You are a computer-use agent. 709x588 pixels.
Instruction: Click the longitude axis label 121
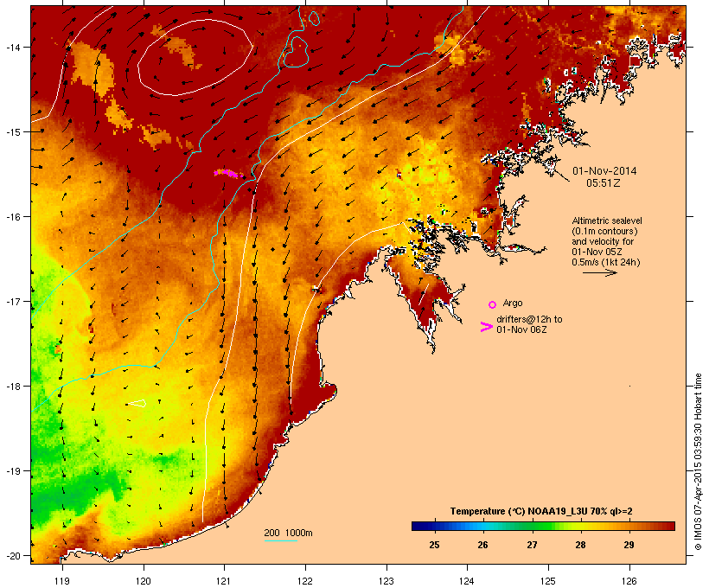coord(224,581)
